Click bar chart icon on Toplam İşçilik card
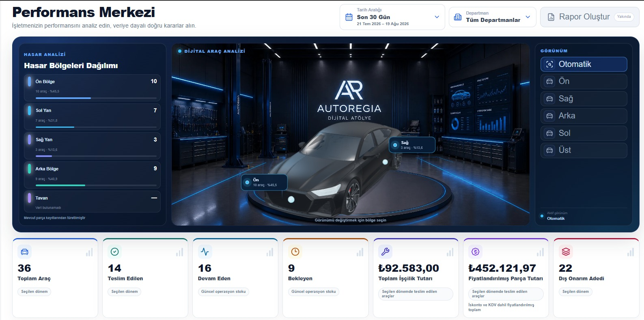 [x=450, y=252]
